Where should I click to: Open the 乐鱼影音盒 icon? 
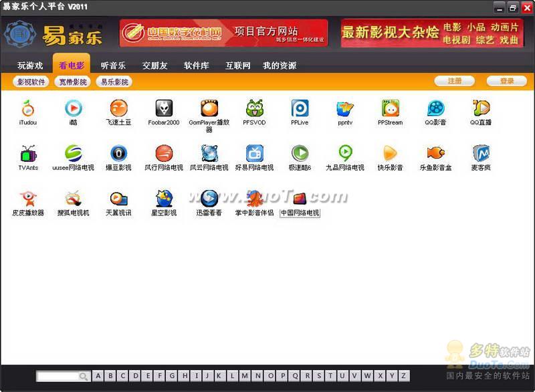tap(436, 154)
